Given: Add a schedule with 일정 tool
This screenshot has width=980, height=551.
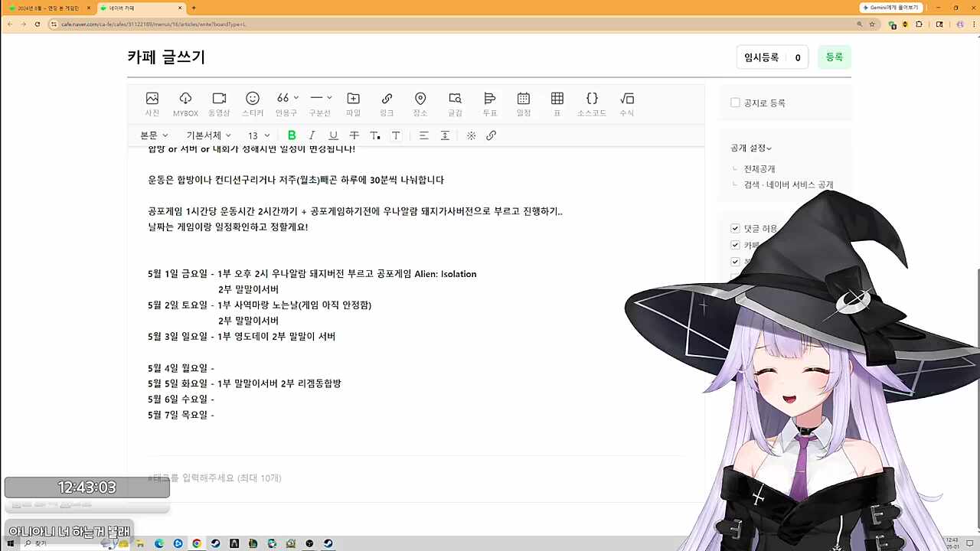Looking at the screenshot, I should pos(524,104).
